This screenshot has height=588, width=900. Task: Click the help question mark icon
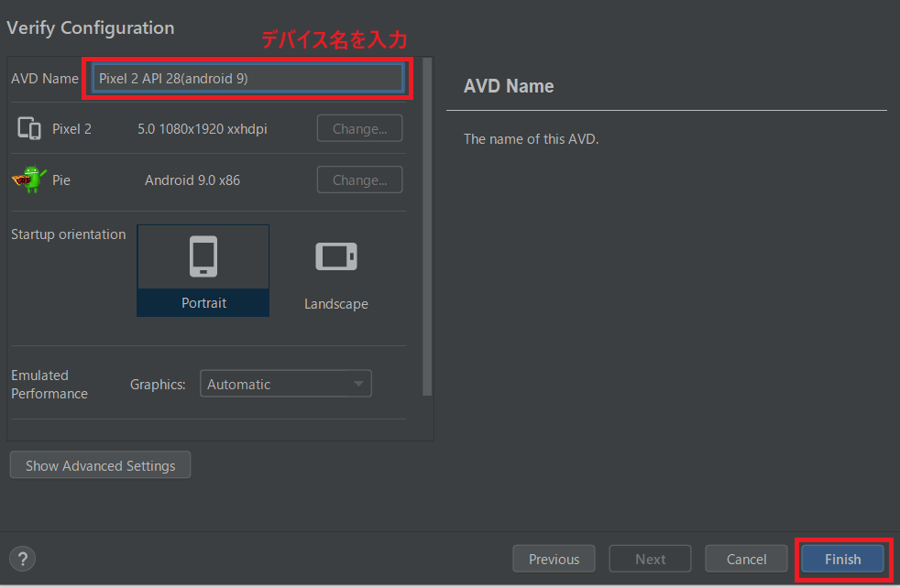[22, 558]
